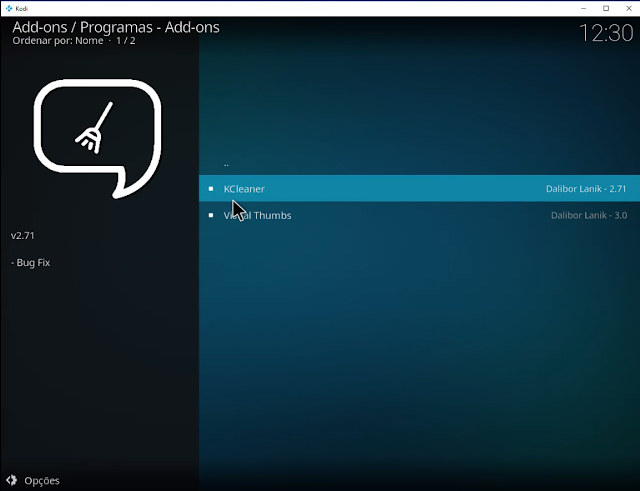The width and height of the screenshot is (640, 491).
Task: Click the 'Ordenar por: Nome' sort label
Action: pyautogui.click(x=58, y=40)
